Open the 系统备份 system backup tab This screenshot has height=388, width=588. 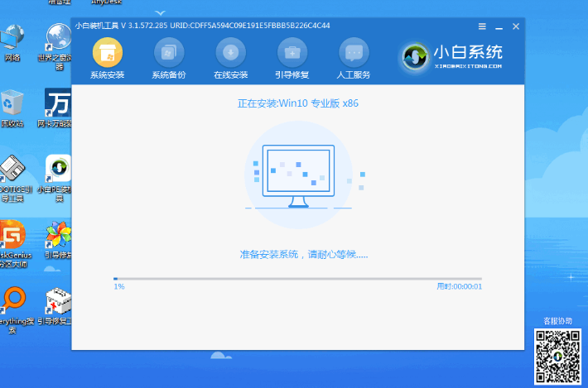pyautogui.click(x=169, y=59)
